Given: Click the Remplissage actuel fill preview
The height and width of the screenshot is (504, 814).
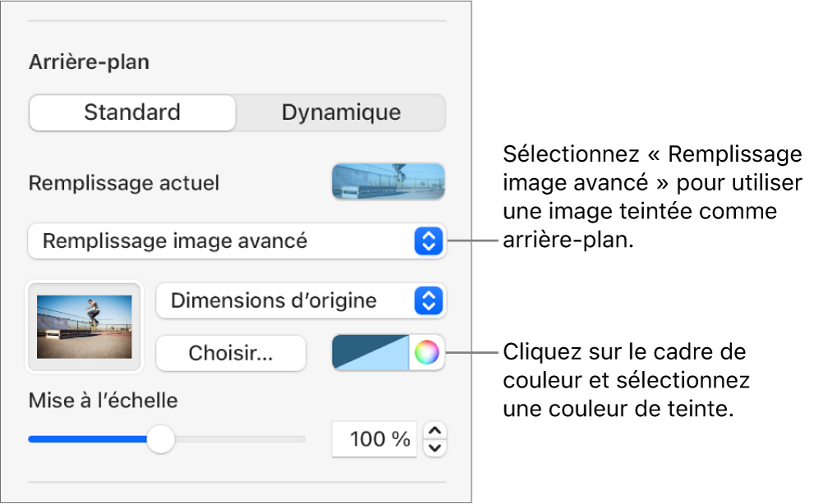Looking at the screenshot, I should click(388, 181).
